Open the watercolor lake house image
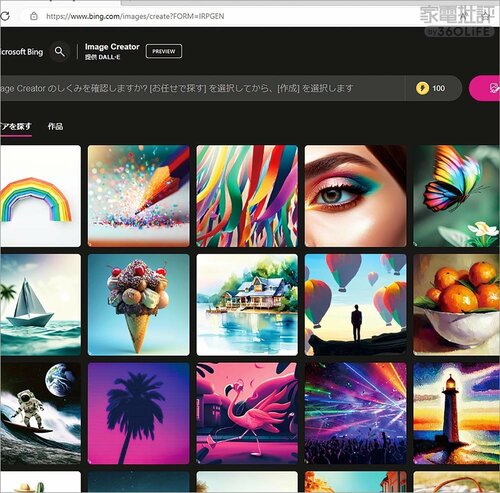Viewport: 500px width, 493px height. click(x=247, y=305)
